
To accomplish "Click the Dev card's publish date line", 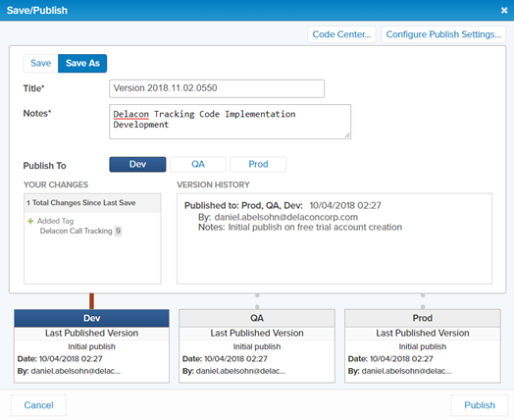I will (x=60, y=359).
